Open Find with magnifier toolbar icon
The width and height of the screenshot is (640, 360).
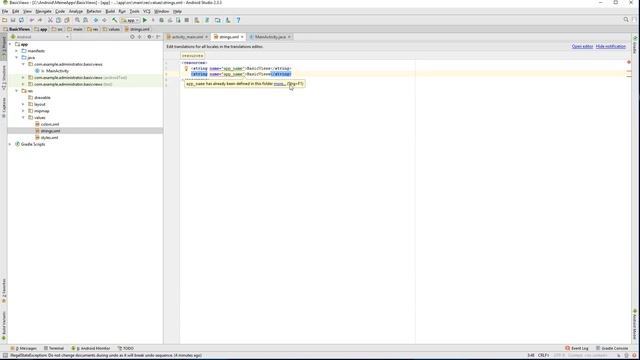pyautogui.click(x=77, y=20)
